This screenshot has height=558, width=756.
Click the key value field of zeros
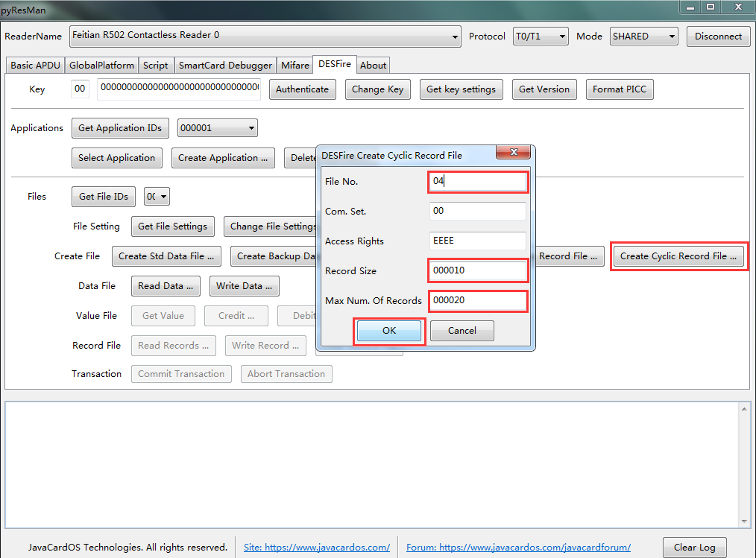(x=179, y=89)
